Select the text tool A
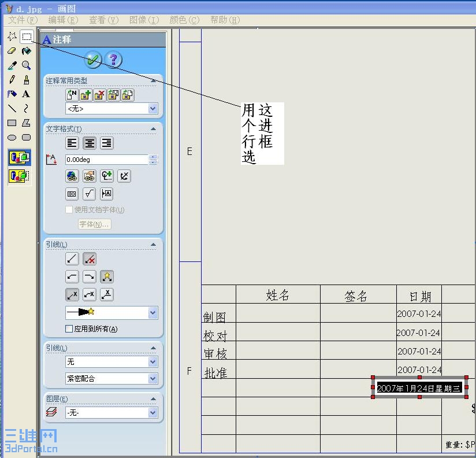 [x=27, y=94]
